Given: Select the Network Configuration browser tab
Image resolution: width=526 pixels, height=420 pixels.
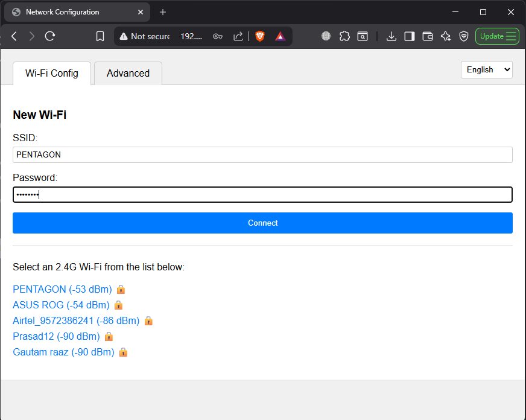Looking at the screenshot, I should pyautogui.click(x=77, y=12).
